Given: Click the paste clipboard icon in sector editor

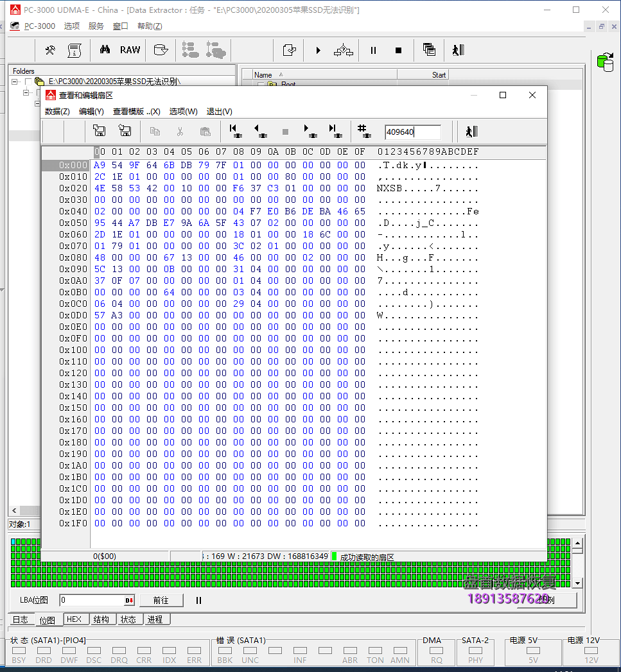Looking at the screenshot, I should (206, 132).
